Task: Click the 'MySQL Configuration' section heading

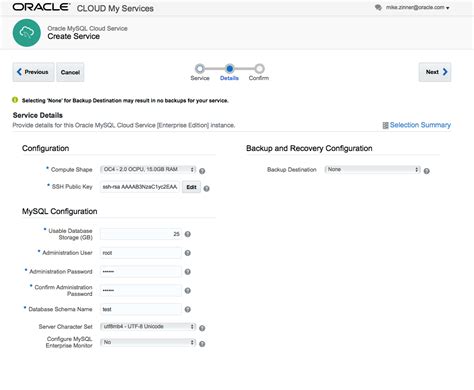Action: [x=60, y=211]
